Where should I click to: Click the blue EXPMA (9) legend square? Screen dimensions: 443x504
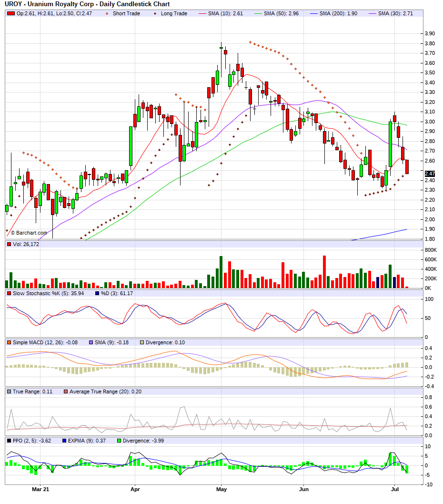[x=64, y=441]
